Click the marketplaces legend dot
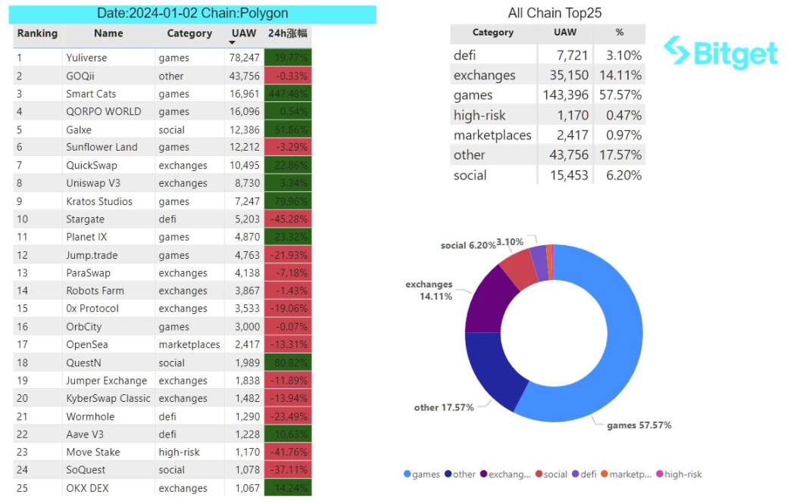This screenshot has height=504, width=812. 604,474
